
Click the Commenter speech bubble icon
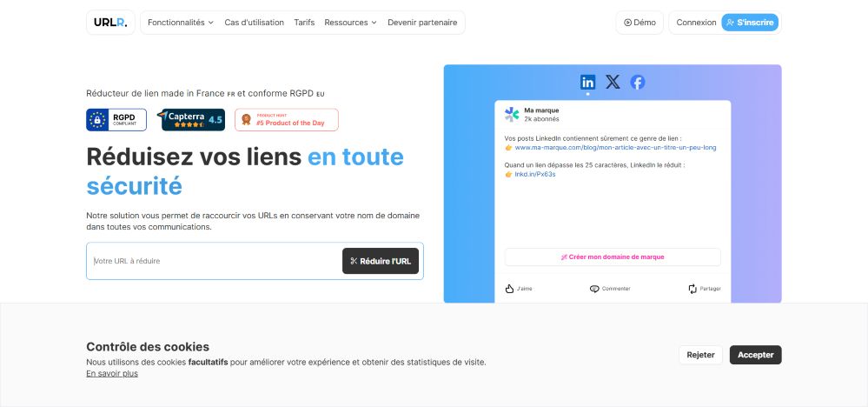click(x=594, y=289)
